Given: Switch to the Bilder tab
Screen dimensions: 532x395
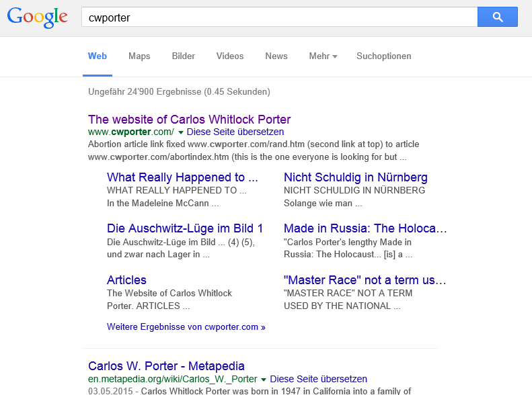Looking at the screenshot, I should (x=183, y=56).
